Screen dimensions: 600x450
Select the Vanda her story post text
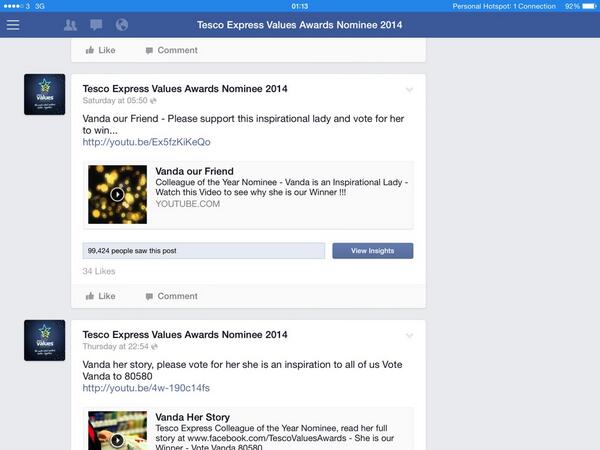point(242,370)
